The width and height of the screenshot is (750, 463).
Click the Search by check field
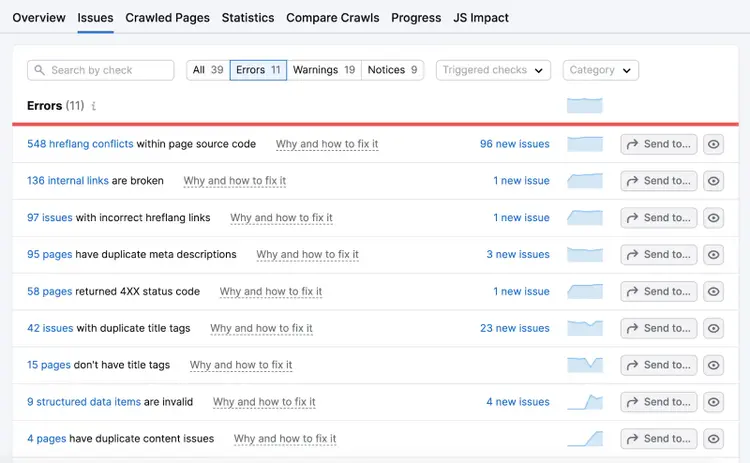100,70
